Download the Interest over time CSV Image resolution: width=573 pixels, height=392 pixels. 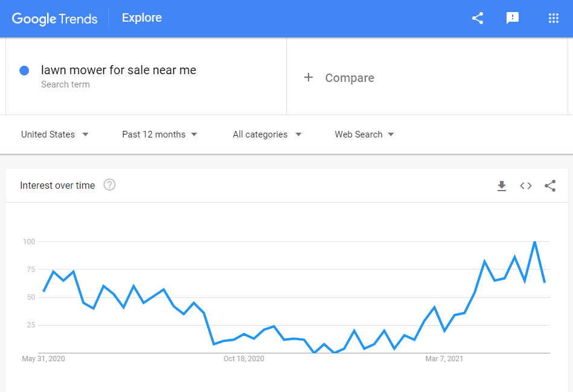(502, 186)
